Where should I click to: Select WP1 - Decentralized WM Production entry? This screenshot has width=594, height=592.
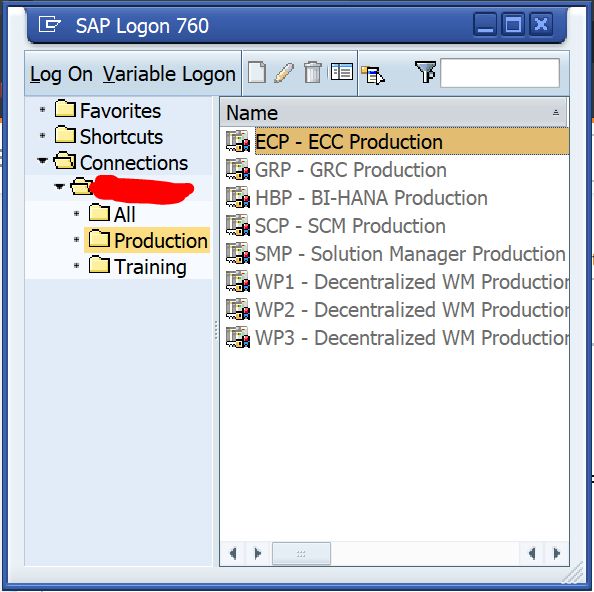pyautogui.click(x=412, y=282)
